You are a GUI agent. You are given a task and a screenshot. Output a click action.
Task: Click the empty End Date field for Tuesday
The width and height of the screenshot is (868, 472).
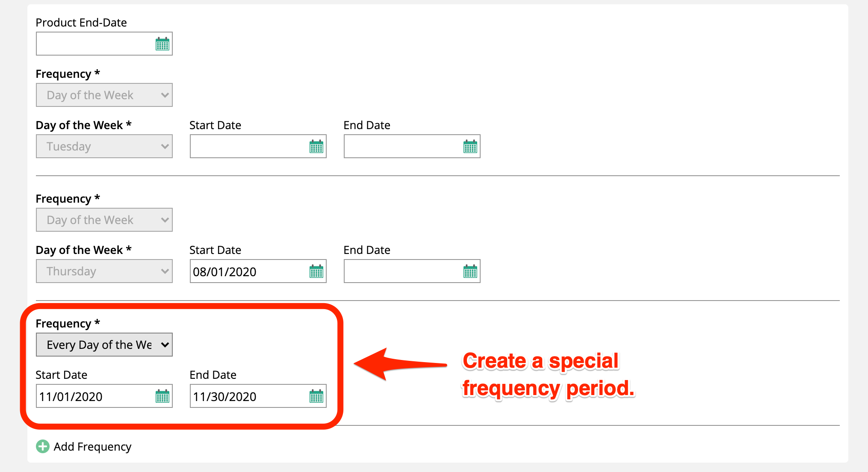pos(402,147)
